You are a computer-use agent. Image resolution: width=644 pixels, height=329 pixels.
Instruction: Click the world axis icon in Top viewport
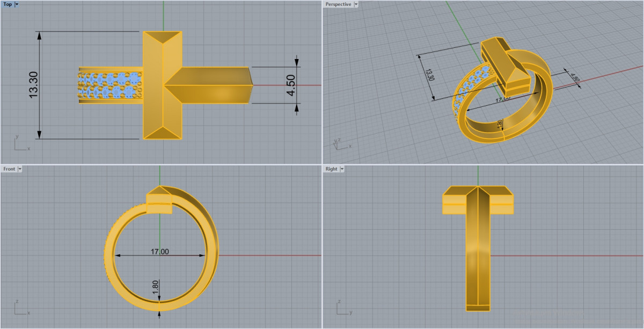coord(20,144)
